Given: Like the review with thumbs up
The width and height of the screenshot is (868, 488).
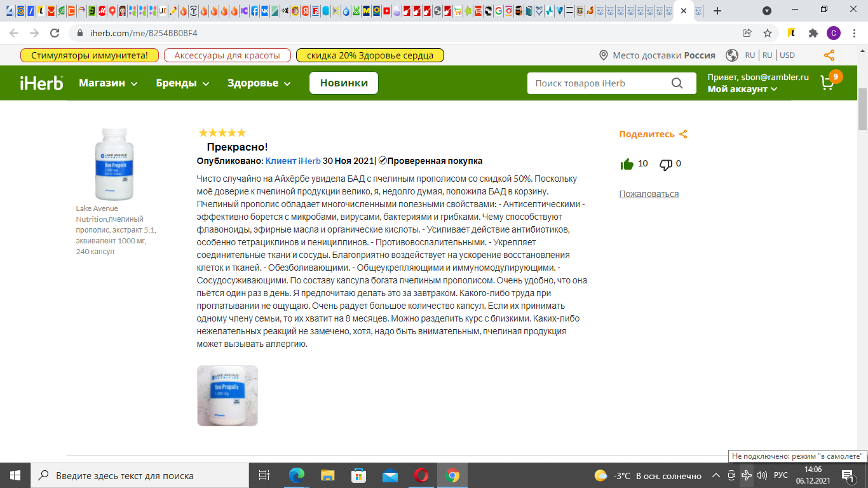Looking at the screenshot, I should [x=627, y=164].
